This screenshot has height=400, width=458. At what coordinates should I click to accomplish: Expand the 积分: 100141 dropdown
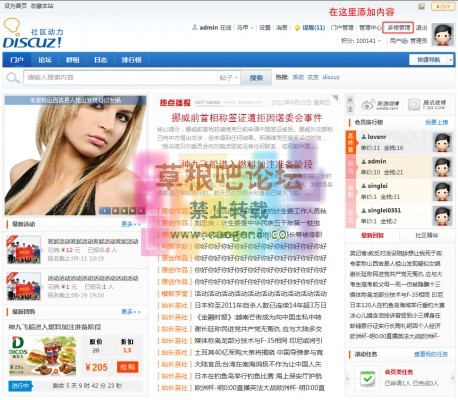pyautogui.click(x=361, y=41)
